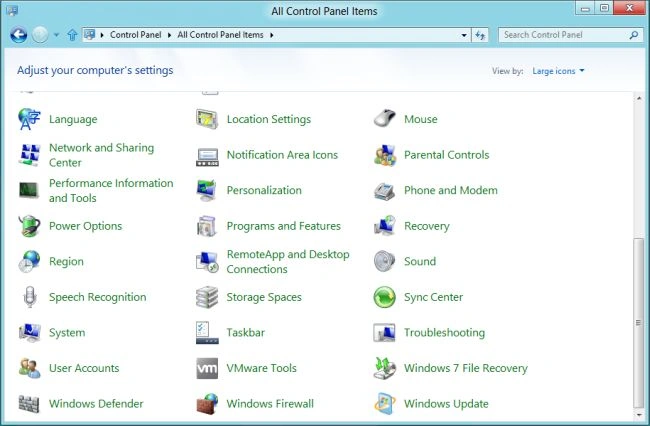Click the search magnifier icon
The width and height of the screenshot is (650, 426).
click(x=633, y=35)
